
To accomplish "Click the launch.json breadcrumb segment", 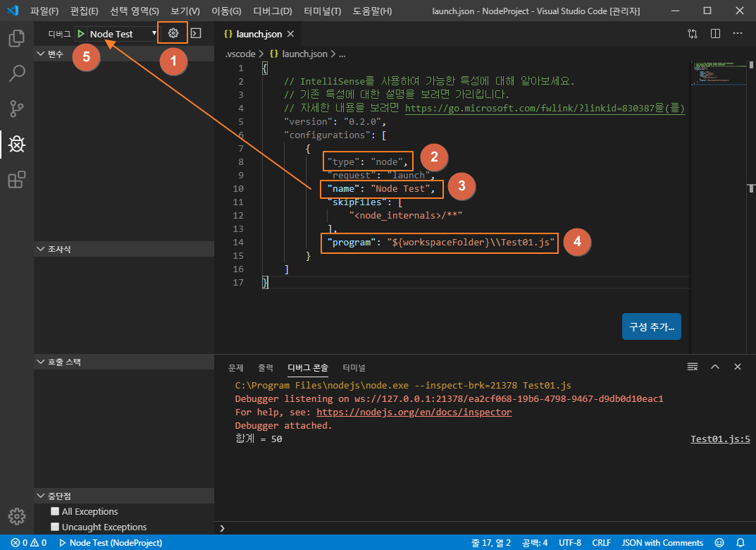I will point(299,54).
